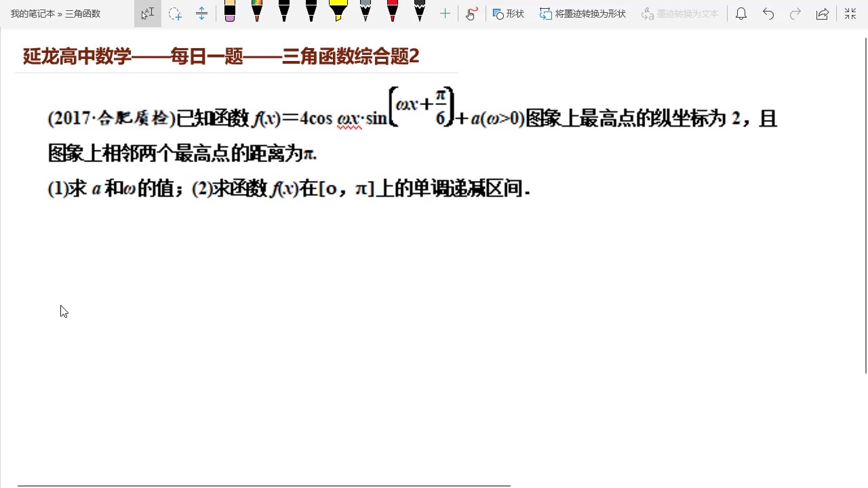Choose the yellow highlighter

click(338, 12)
